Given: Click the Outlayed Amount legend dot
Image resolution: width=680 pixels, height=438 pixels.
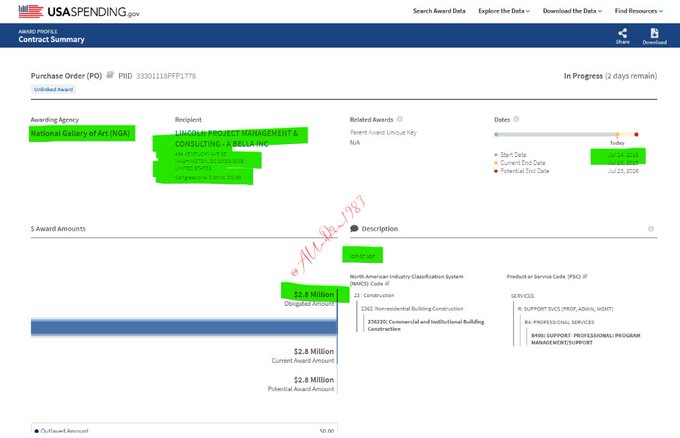Looking at the screenshot, I should pos(37,431).
